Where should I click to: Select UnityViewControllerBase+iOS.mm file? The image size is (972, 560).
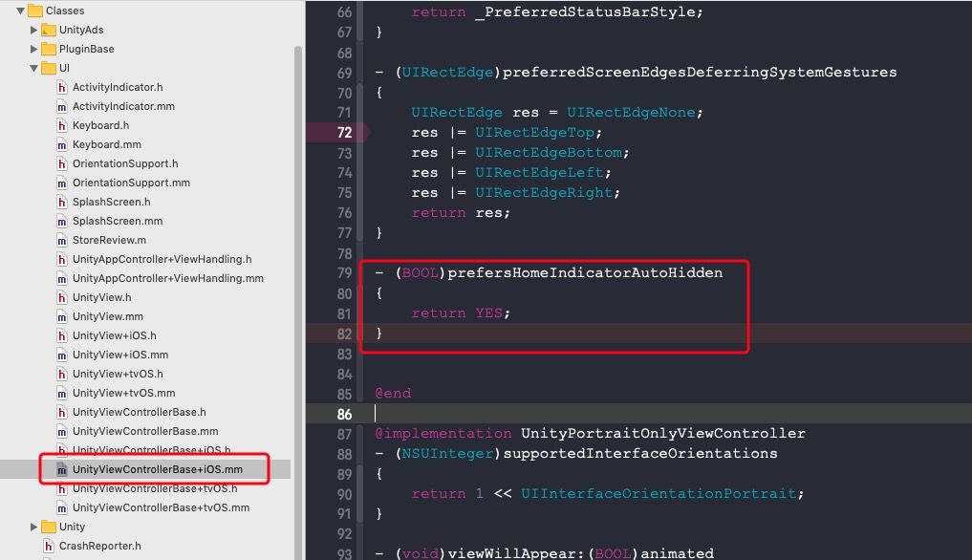coord(158,469)
